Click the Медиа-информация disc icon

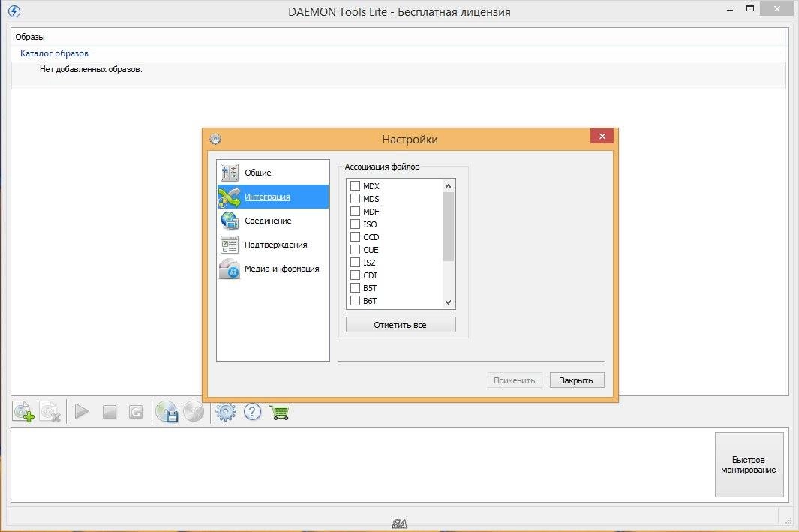coord(230,269)
